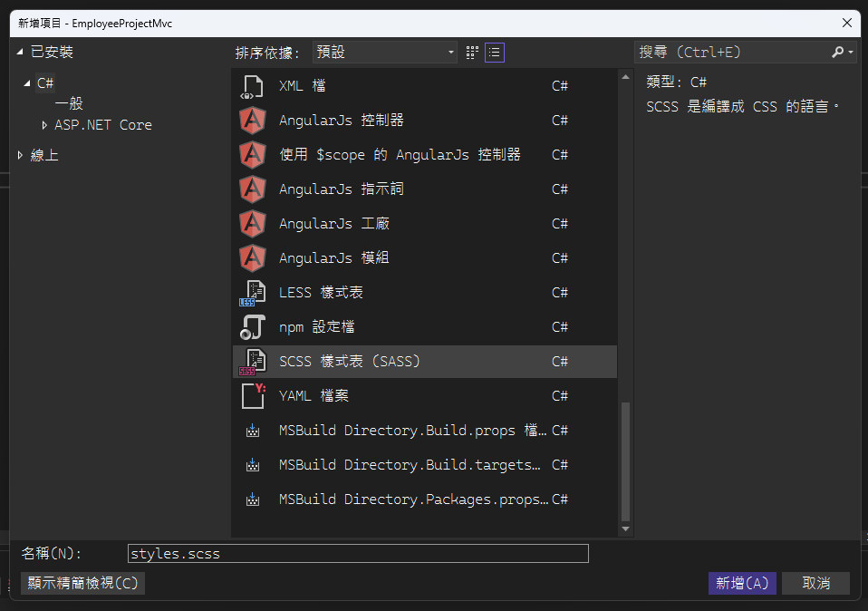Click the scrollbar up arrow

click(625, 77)
